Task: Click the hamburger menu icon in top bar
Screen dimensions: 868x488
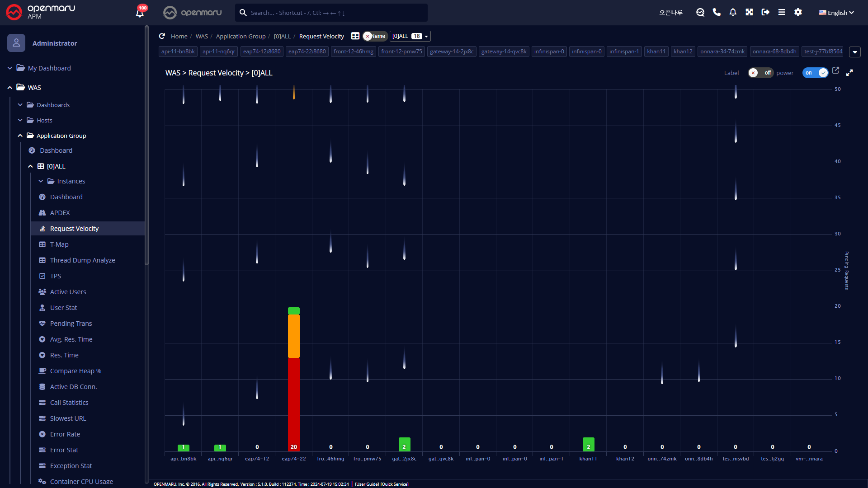Action: tap(782, 12)
